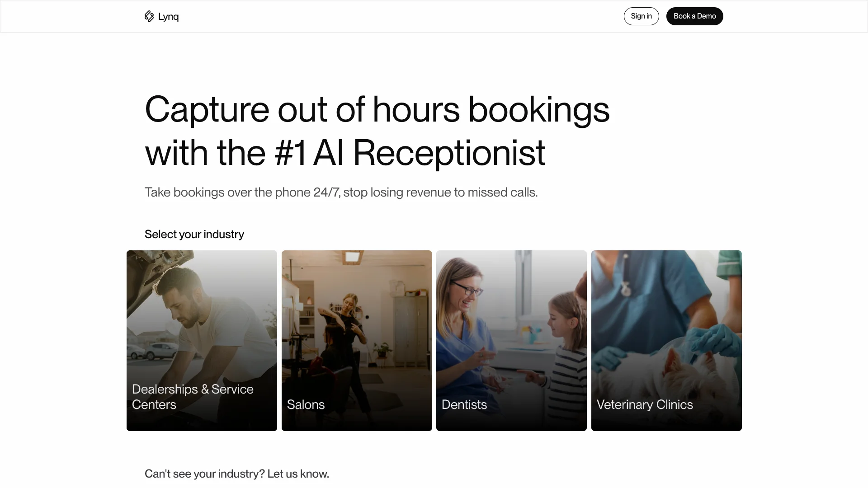Viewport: 868px width, 488px height.
Task: Click the "Veterinary Clinics" label text
Action: pyautogui.click(x=644, y=404)
